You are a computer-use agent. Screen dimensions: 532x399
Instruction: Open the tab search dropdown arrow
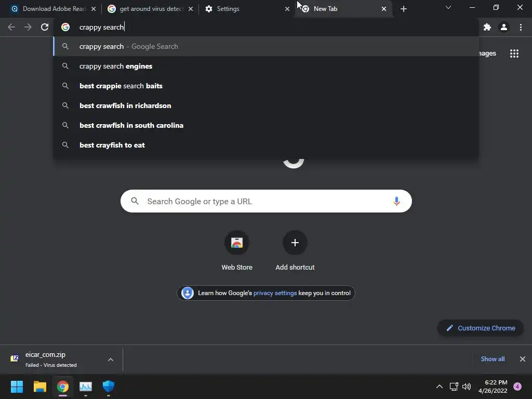tap(448, 7)
